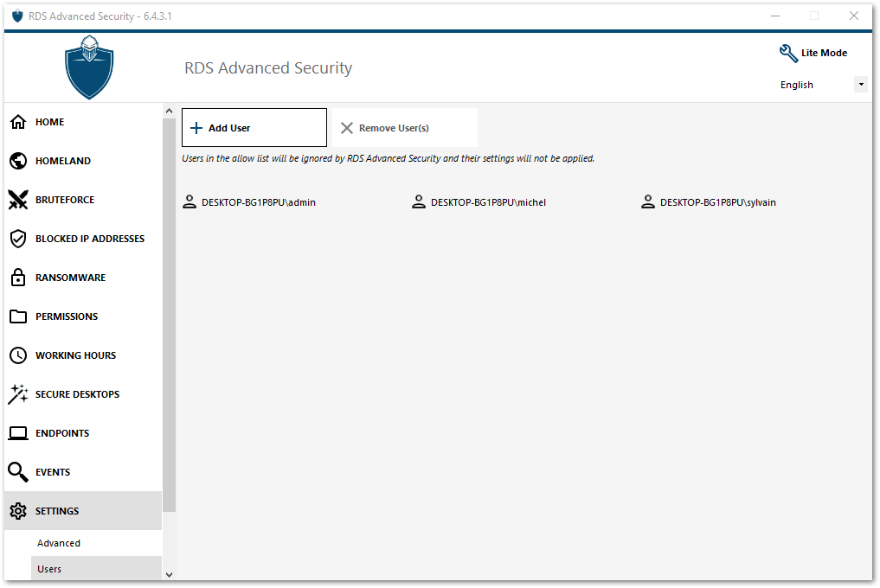Click the sidebar scroll up arrow

(169, 111)
